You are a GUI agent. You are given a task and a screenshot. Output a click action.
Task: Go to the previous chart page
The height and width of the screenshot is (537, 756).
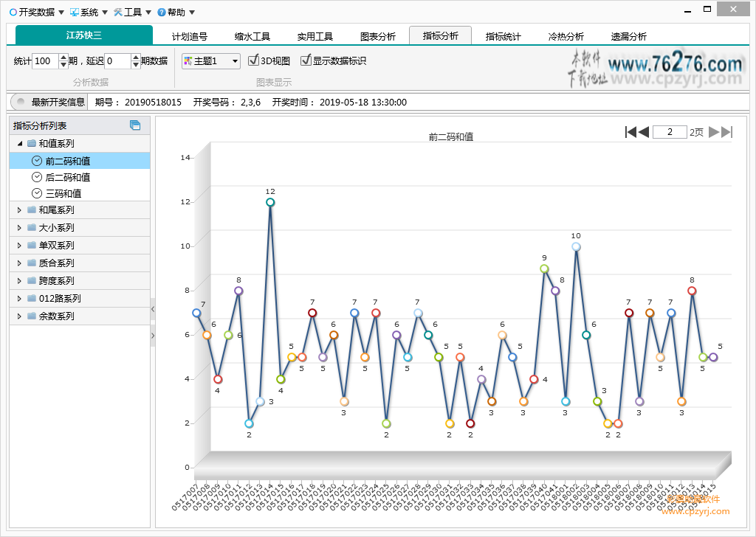click(643, 132)
